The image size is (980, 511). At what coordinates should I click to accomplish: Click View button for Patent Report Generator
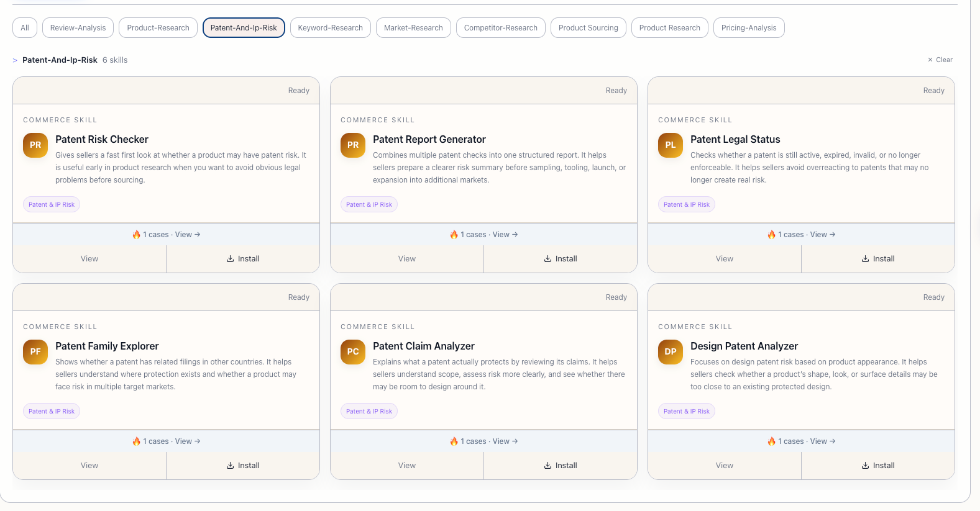tap(407, 259)
